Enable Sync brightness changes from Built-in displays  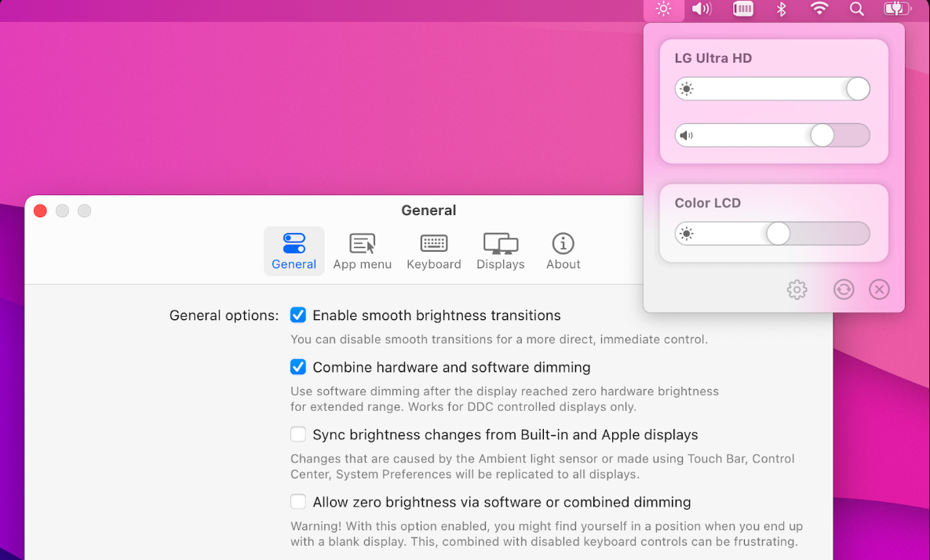pyautogui.click(x=298, y=435)
